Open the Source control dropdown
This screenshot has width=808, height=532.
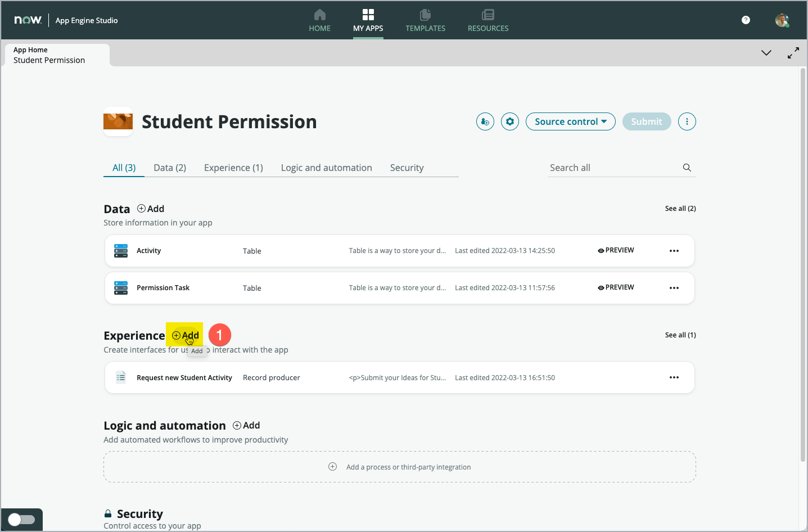tap(571, 121)
